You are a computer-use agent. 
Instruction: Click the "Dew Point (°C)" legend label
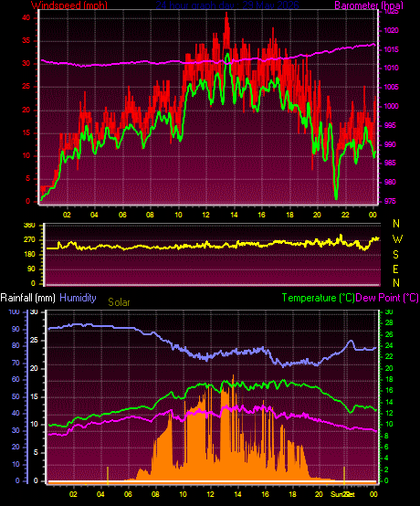387,298
